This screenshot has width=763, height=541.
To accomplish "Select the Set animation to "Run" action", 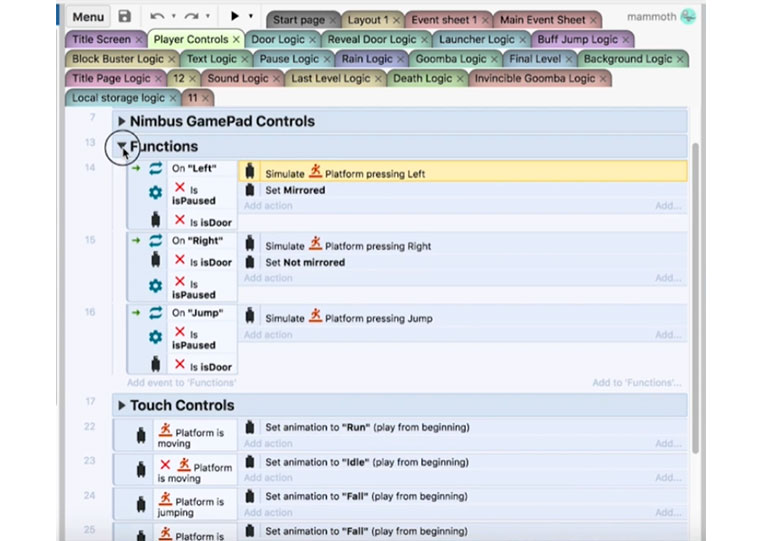I will 463,428.
